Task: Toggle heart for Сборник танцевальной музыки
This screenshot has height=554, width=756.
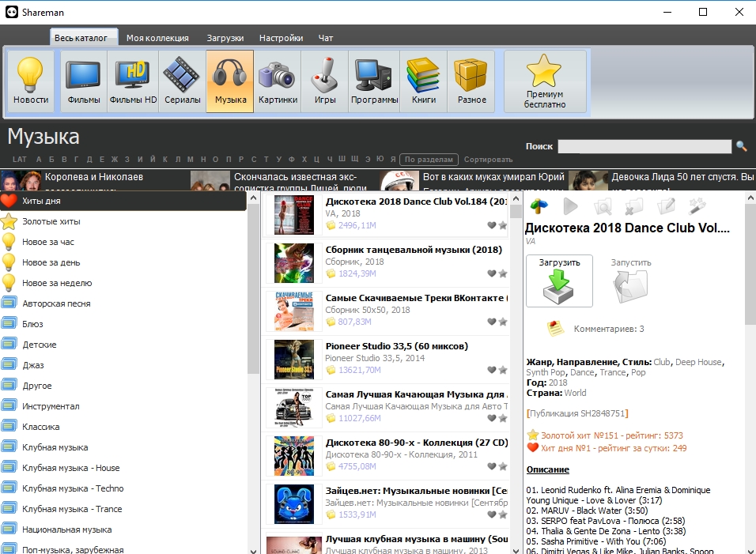Action: (491, 273)
